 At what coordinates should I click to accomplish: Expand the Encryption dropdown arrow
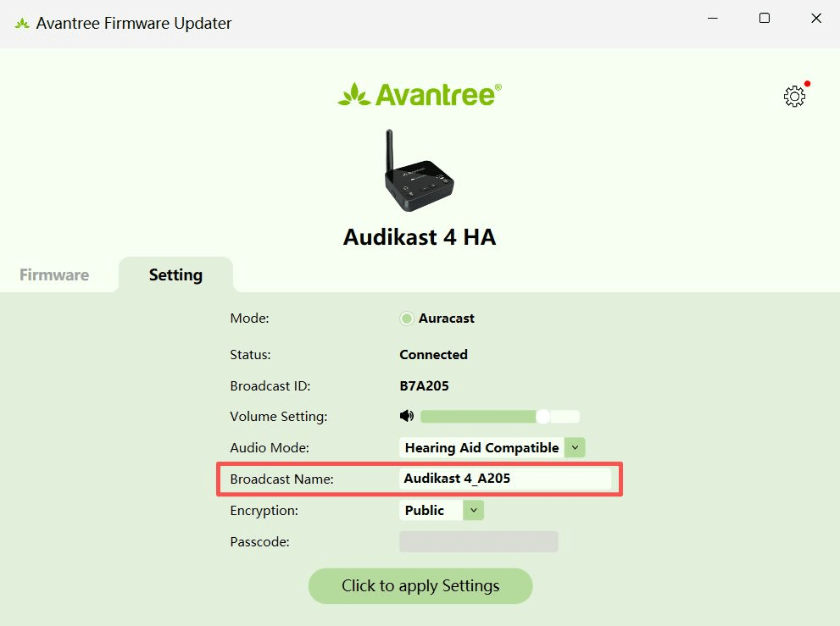click(474, 510)
